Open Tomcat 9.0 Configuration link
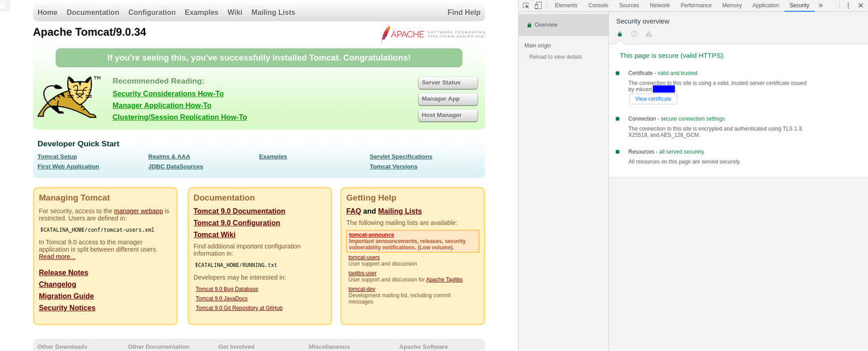Viewport: 868px width, 351px height. [237, 223]
